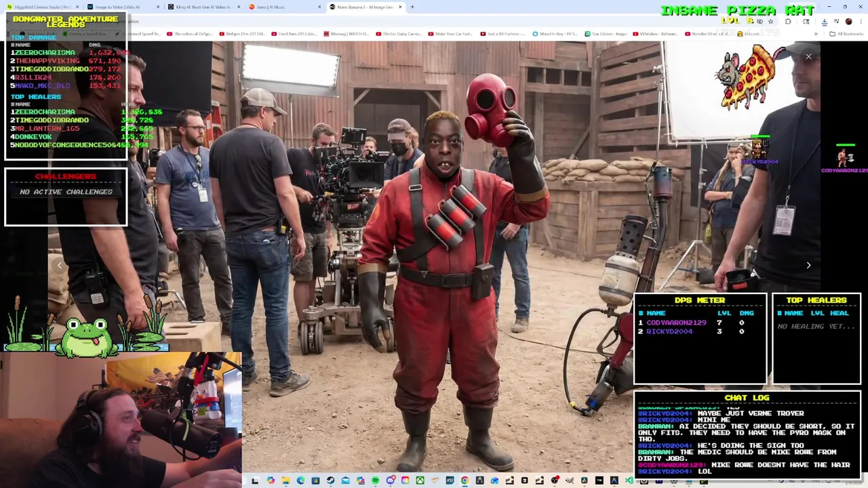Screen dimensions: 868x488
Task: Close the Vidu AI tab
Action: (x=158, y=7)
